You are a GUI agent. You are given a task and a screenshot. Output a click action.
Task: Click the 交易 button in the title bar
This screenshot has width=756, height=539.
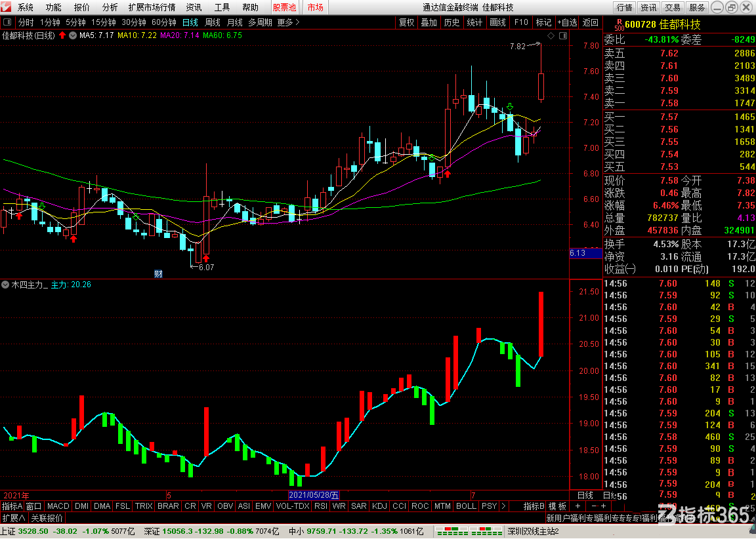click(673, 7)
